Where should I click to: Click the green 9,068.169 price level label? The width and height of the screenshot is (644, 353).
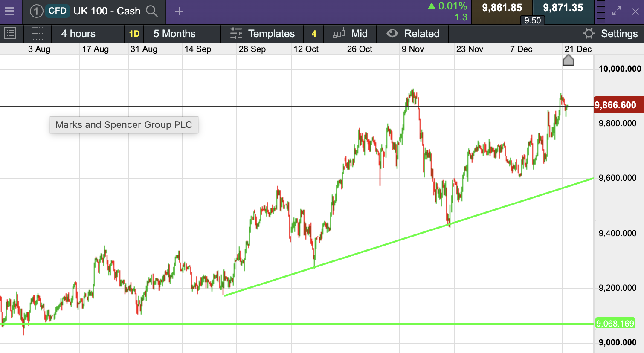[x=615, y=324]
